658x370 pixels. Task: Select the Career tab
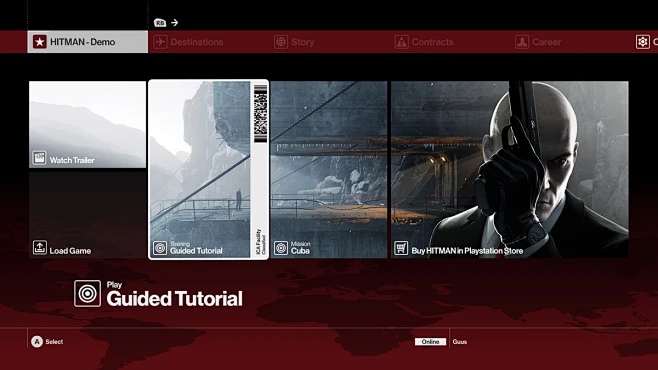538,42
